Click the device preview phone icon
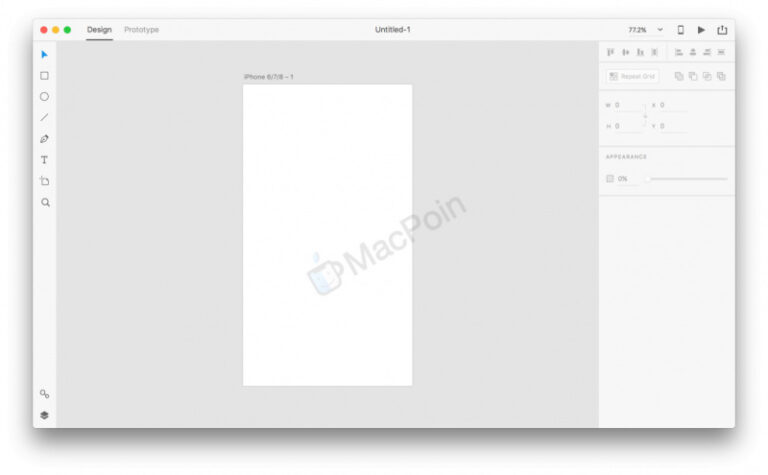 (x=681, y=30)
